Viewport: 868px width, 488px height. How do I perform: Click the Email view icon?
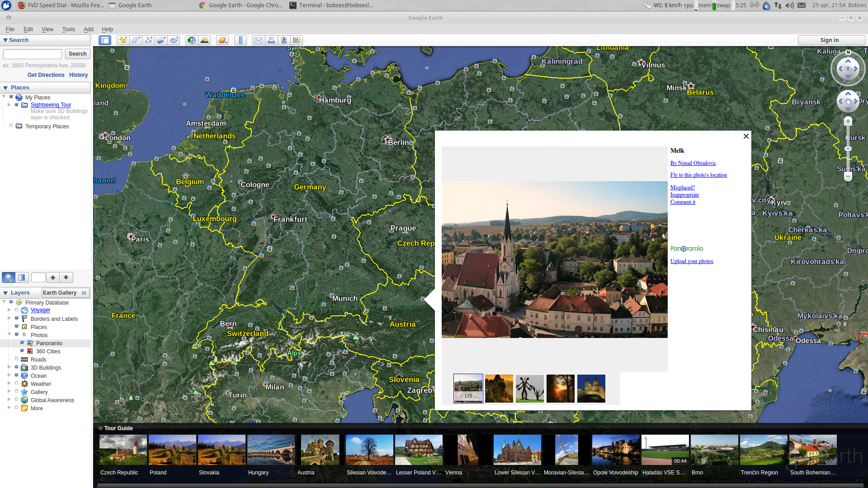pyautogui.click(x=258, y=40)
